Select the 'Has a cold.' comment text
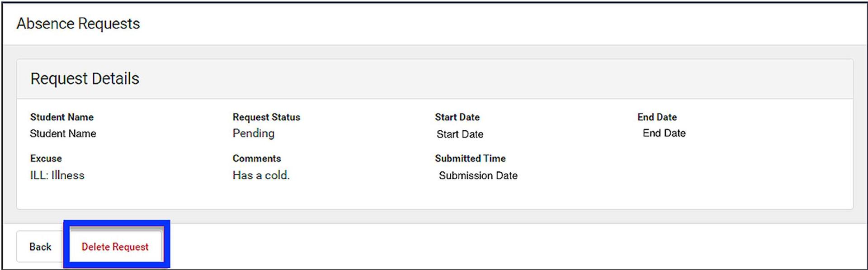The image size is (868, 270). pyautogui.click(x=261, y=175)
